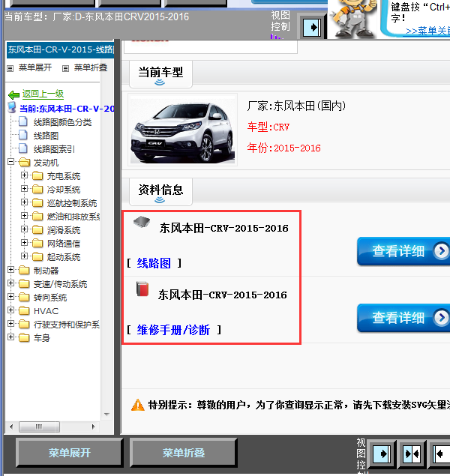Click the 年份:2015-2016 text
This screenshot has width=450, height=476.
[284, 148]
